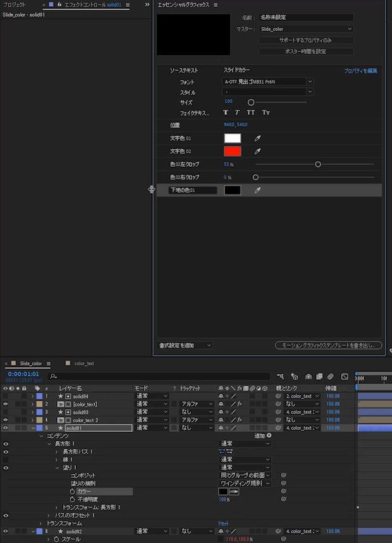392x543 pixels.
Task: Click the eyedropper next to 文字色 02
Action: pyautogui.click(x=257, y=152)
